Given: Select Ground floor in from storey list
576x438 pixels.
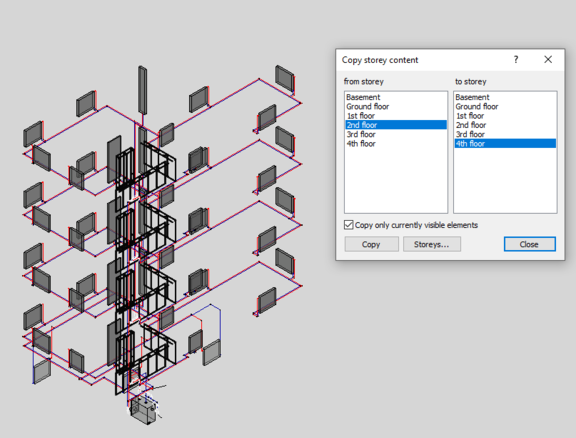Looking at the screenshot, I should tap(396, 107).
